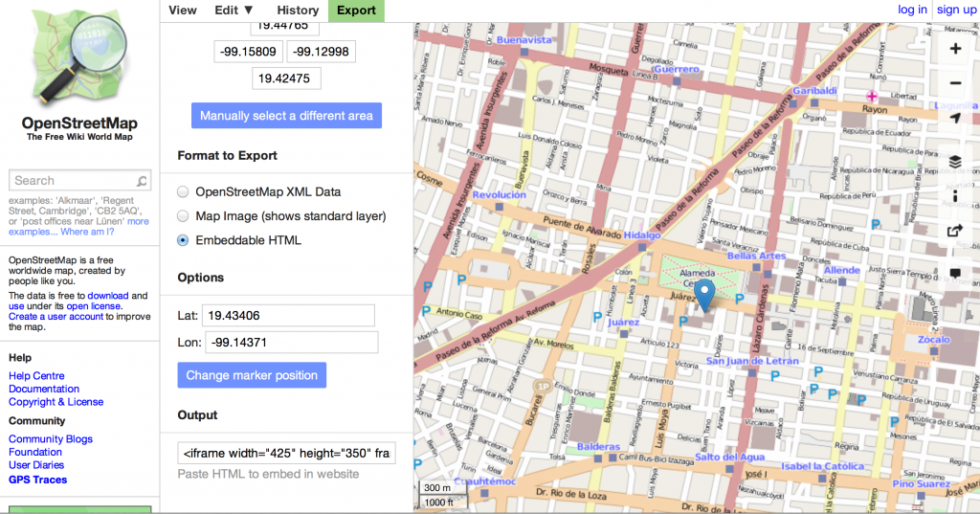980x514 pixels.
Task: Open the User Diaries link
Action: click(36, 465)
